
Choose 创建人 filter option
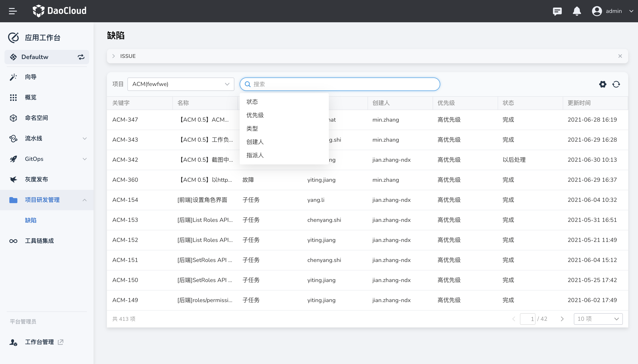pyautogui.click(x=284, y=142)
